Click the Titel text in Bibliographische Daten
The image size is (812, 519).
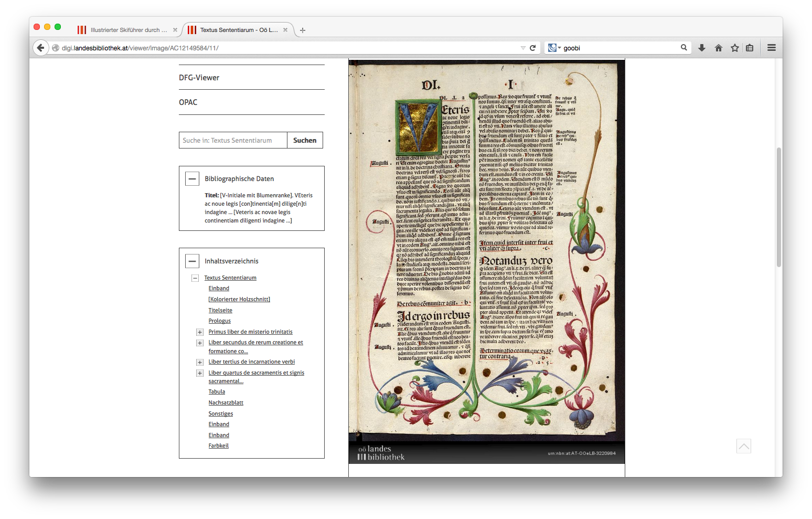259,208
